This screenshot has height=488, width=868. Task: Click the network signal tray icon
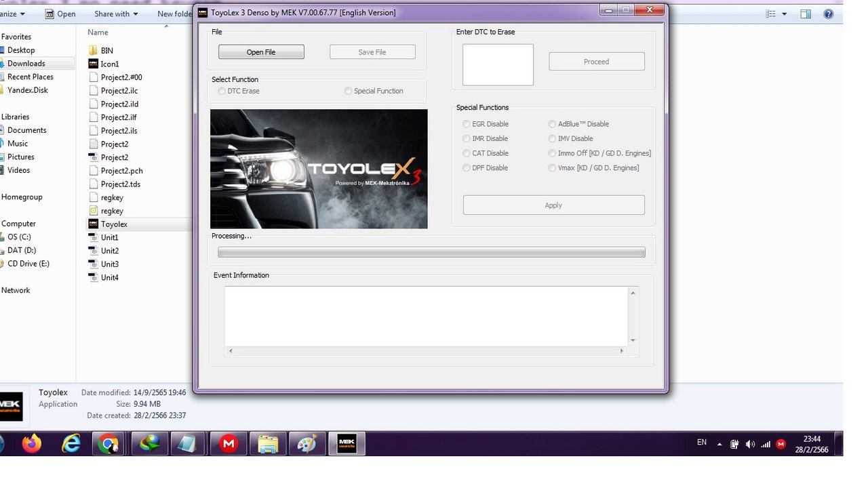pos(766,445)
